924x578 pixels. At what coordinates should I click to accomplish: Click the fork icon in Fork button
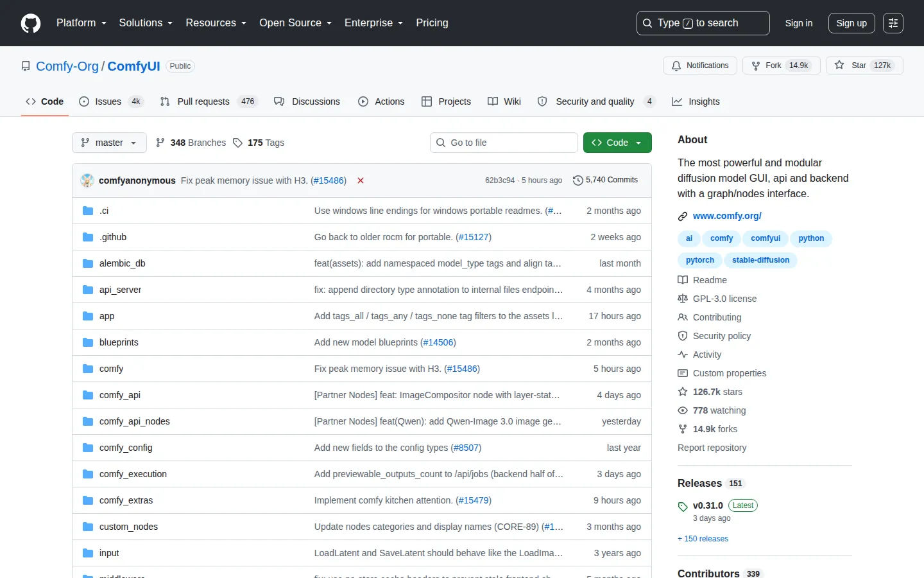pos(756,66)
